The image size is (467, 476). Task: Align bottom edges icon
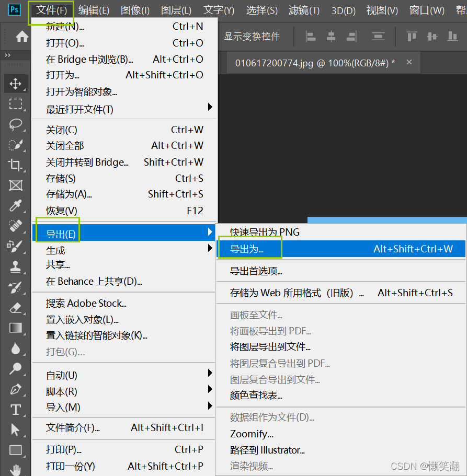(452, 37)
